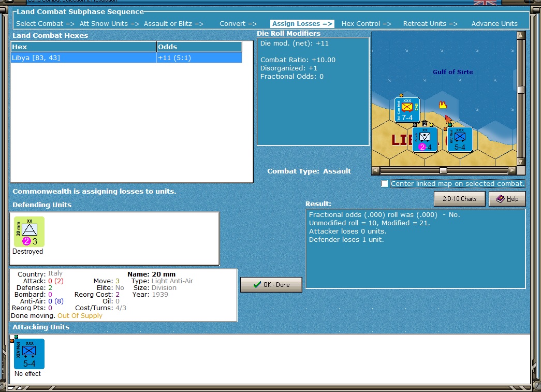Click the +11 (5:1) odds cell
This screenshot has height=392, width=541.
pos(199,57)
